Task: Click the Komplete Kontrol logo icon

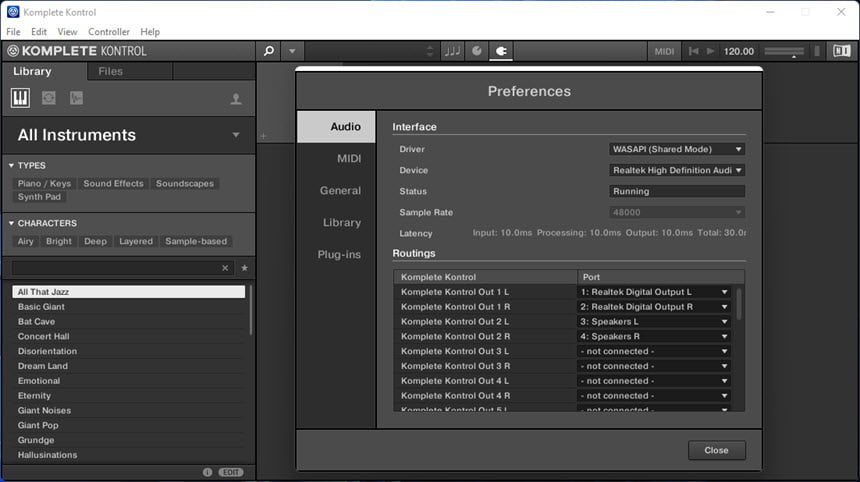Action: pyautogui.click(x=13, y=51)
